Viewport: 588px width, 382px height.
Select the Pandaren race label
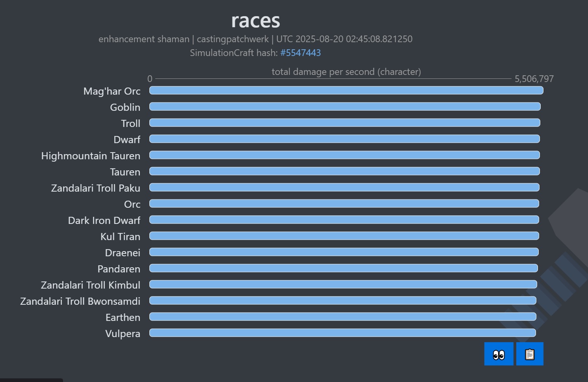pos(119,269)
